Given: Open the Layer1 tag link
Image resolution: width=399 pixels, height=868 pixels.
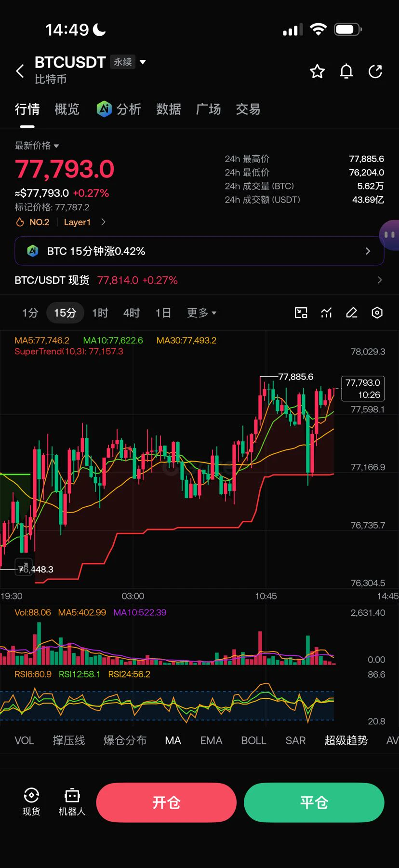Looking at the screenshot, I should pos(77,222).
